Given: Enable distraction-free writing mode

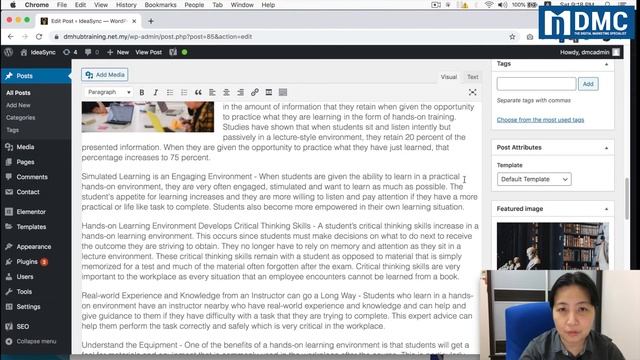Looking at the screenshot, I should [473, 92].
